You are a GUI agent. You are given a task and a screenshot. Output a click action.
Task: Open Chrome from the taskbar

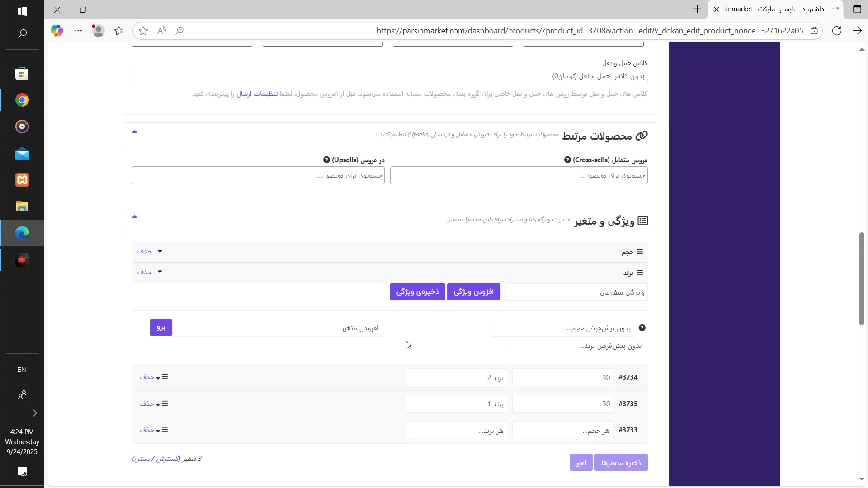click(22, 100)
